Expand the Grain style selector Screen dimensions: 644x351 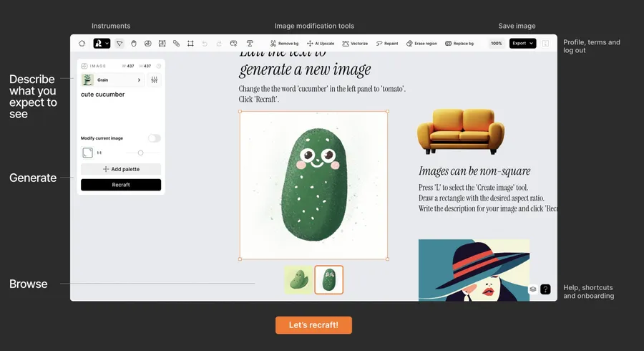[112, 80]
